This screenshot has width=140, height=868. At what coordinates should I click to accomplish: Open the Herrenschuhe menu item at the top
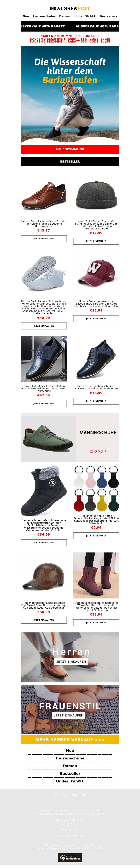(x=44, y=16)
